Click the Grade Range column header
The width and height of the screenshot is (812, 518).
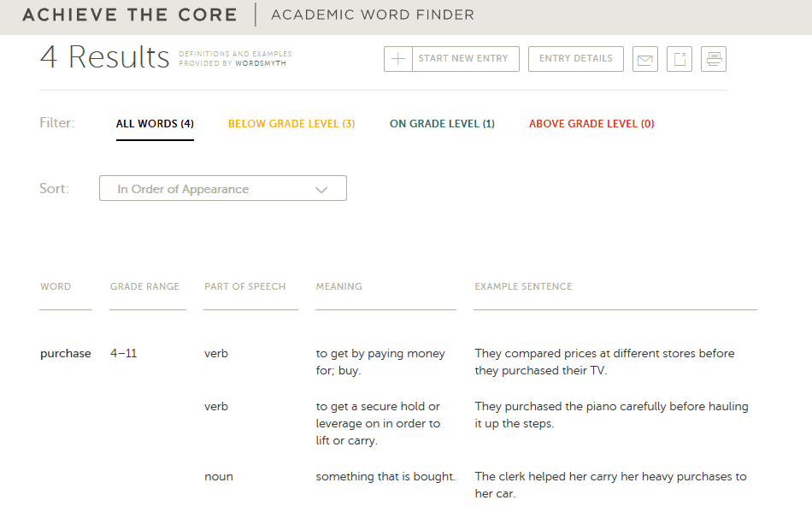(x=144, y=286)
